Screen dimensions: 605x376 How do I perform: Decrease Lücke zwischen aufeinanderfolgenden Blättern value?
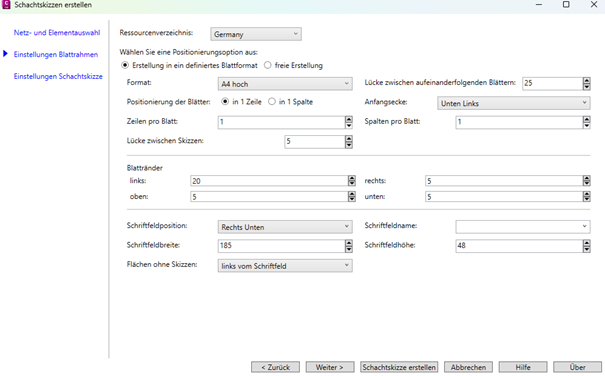coord(586,86)
